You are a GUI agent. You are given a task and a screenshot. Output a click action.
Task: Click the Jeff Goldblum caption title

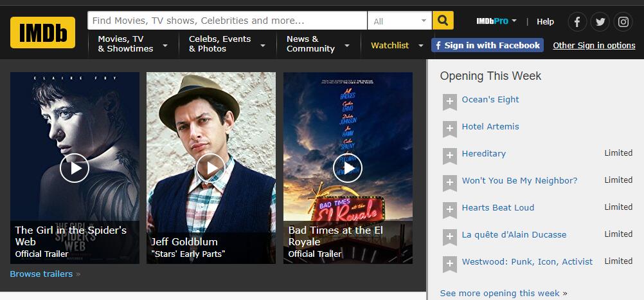(184, 241)
